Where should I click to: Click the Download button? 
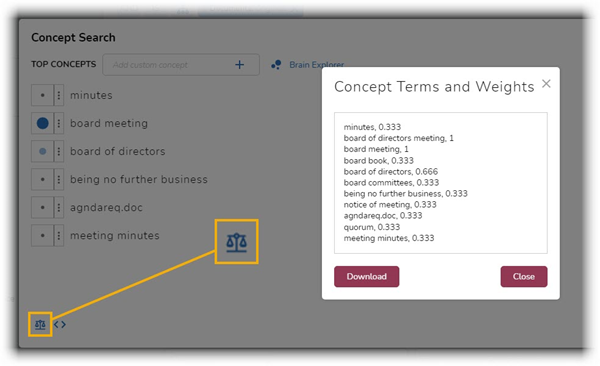(x=367, y=276)
